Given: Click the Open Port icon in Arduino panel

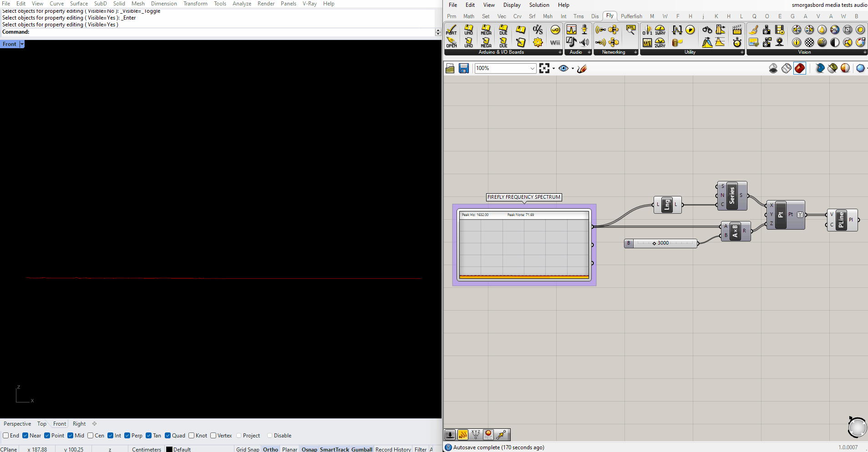Looking at the screenshot, I should [x=451, y=43].
